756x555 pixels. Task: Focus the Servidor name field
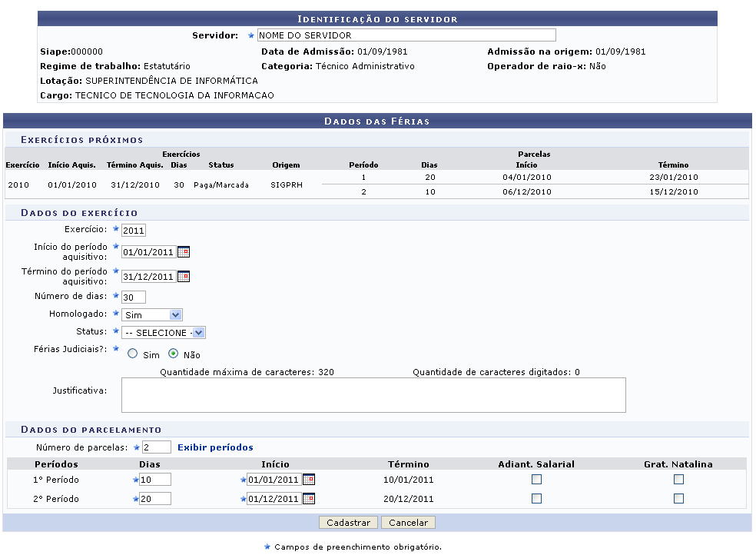405,35
